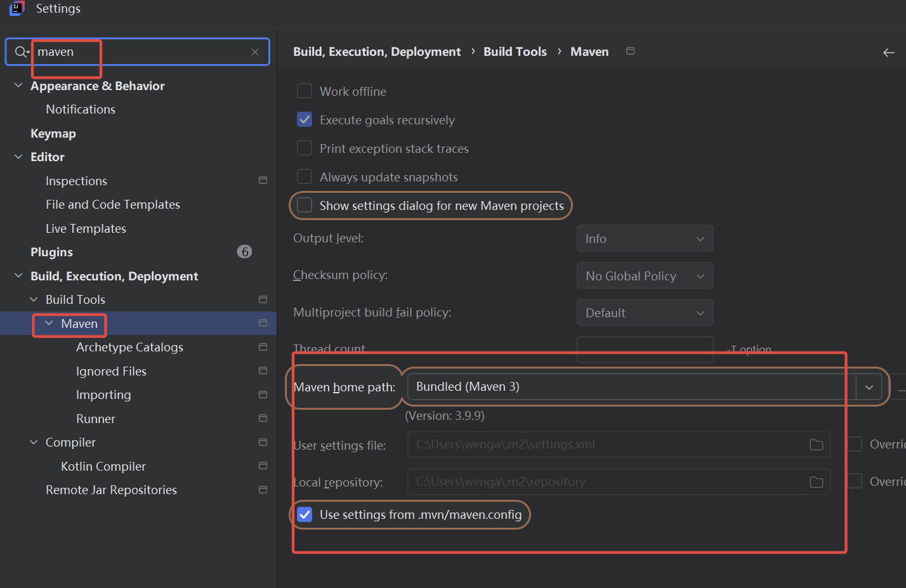906x588 pixels.
Task: Open Ignored Files settings
Action: [111, 371]
